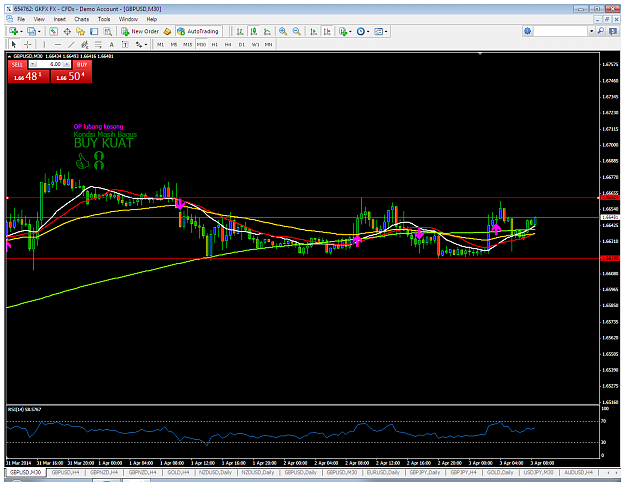Select the Text Label tool
The width and height of the screenshot is (625, 482).
tap(125, 44)
